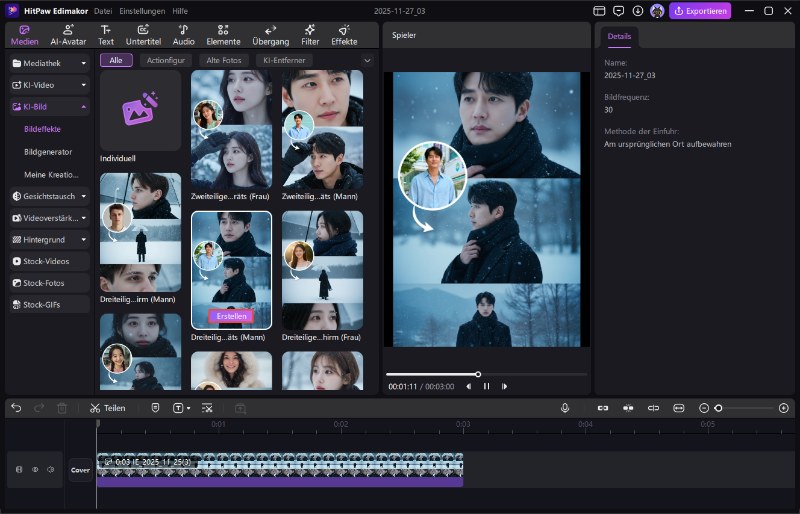
Task: Click the download icon in title bar
Action: tap(638, 11)
